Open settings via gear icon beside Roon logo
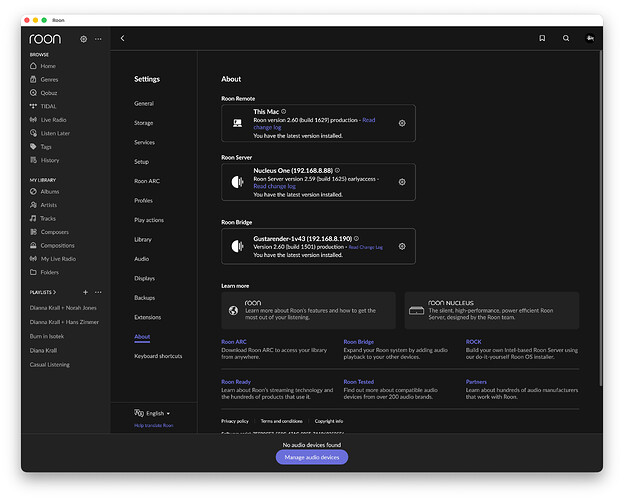 click(83, 39)
